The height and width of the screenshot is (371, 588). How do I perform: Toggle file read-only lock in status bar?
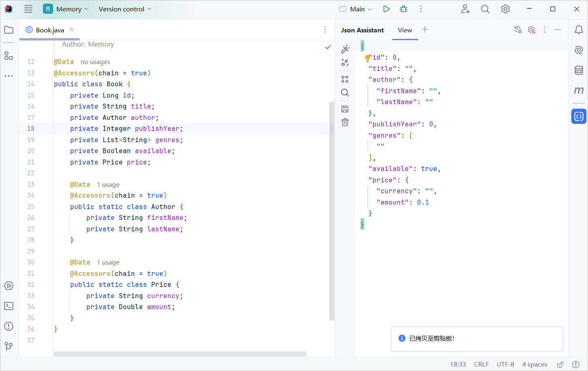(560, 364)
